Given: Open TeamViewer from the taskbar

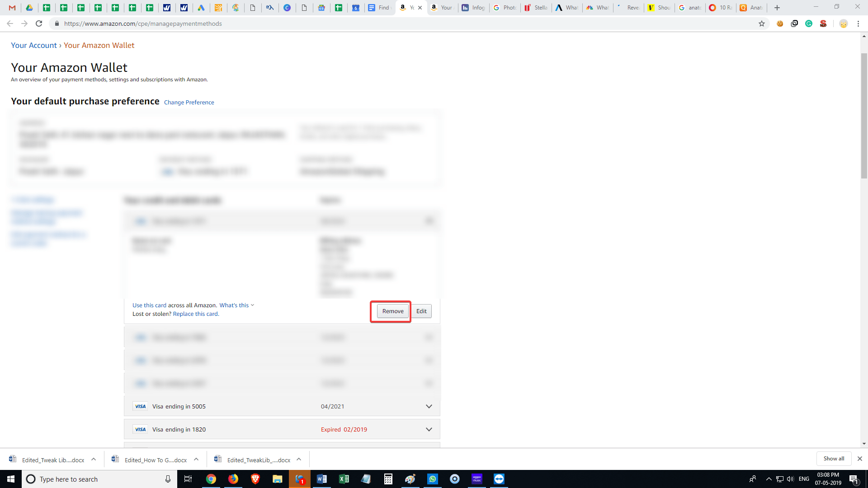Looking at the screenshot, I should (x=499, y=479).
